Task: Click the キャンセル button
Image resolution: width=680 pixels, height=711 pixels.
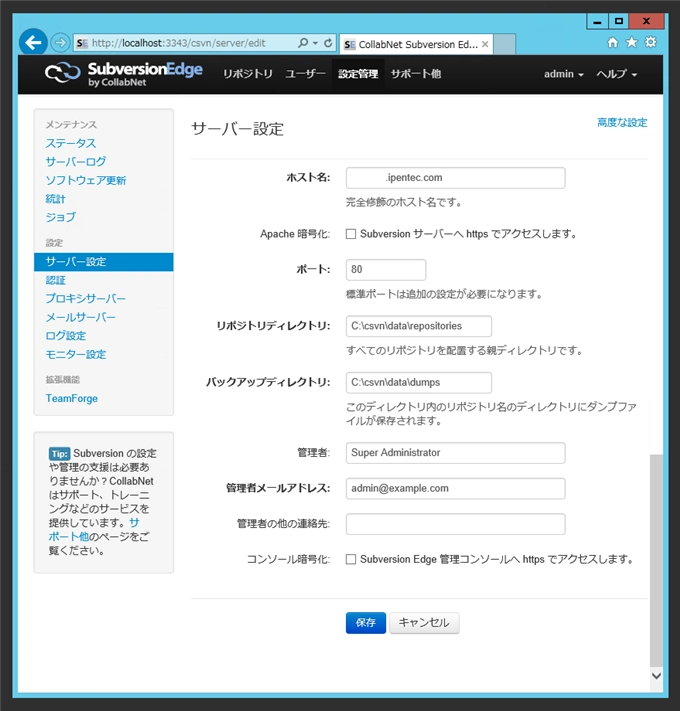Action: [424, 623]
